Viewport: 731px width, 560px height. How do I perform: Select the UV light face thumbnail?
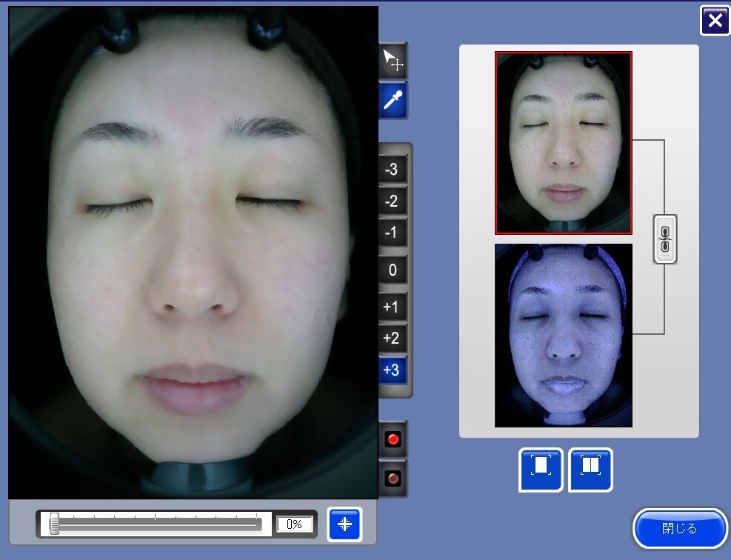click(x=563, y=336)
